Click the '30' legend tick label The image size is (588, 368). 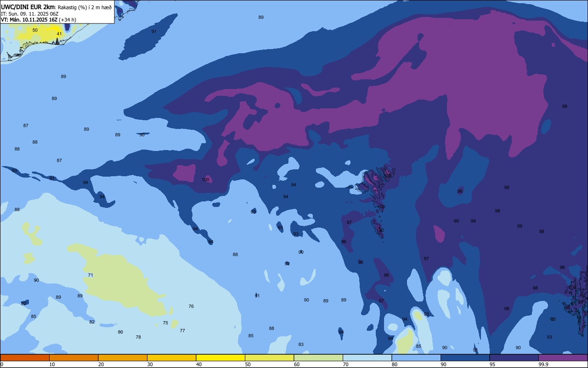[150, 364]
